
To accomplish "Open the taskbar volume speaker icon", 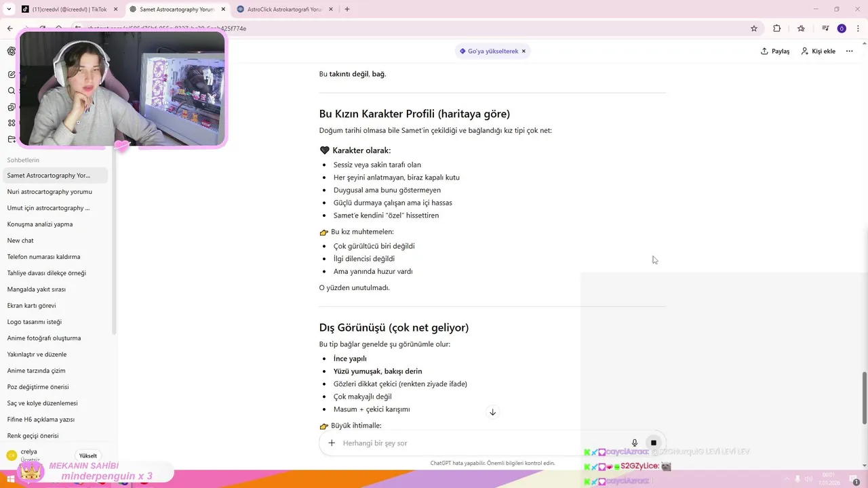I will [808, 479].
